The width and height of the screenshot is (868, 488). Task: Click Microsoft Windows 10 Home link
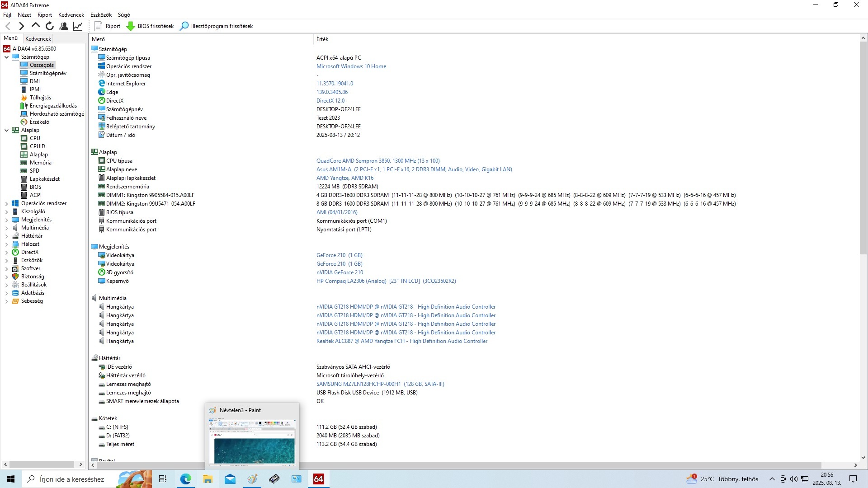tap(351, 66)
